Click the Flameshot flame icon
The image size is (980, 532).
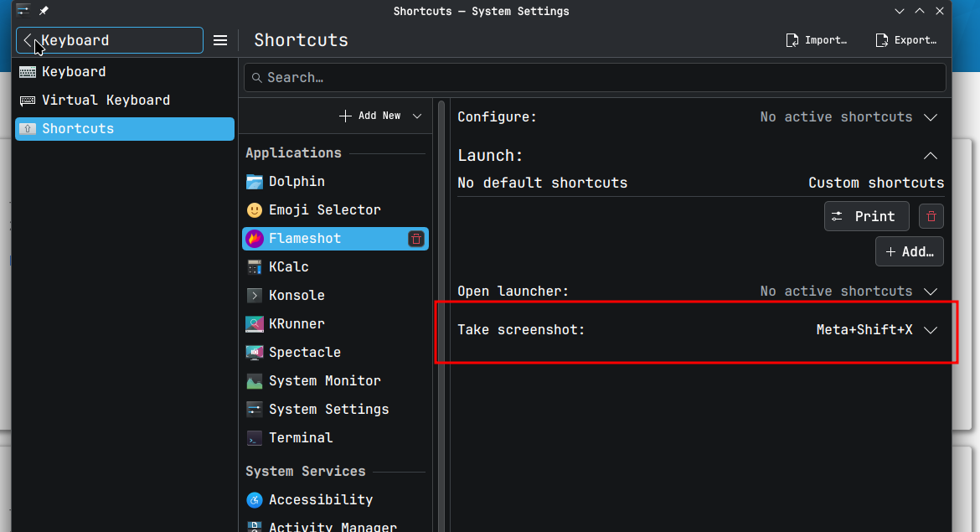coord(255,239)
